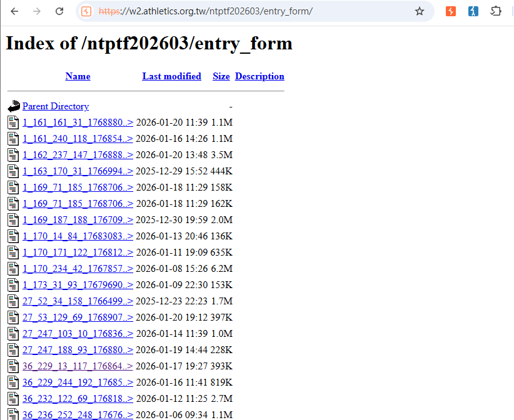Viewport: 514px width, 420px height.
Task: Click the "Index of /ntptf202603/entry_form" heading
Action: [x=149, y=43]
